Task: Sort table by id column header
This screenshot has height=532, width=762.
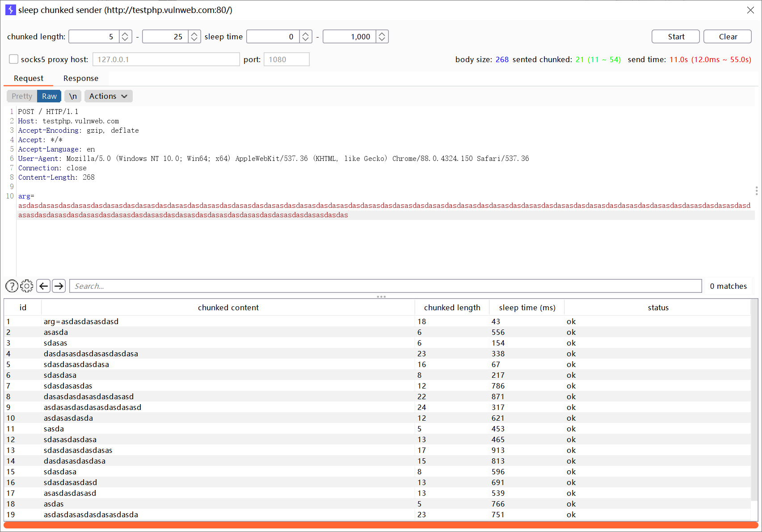Action: (x=23, y=308)
